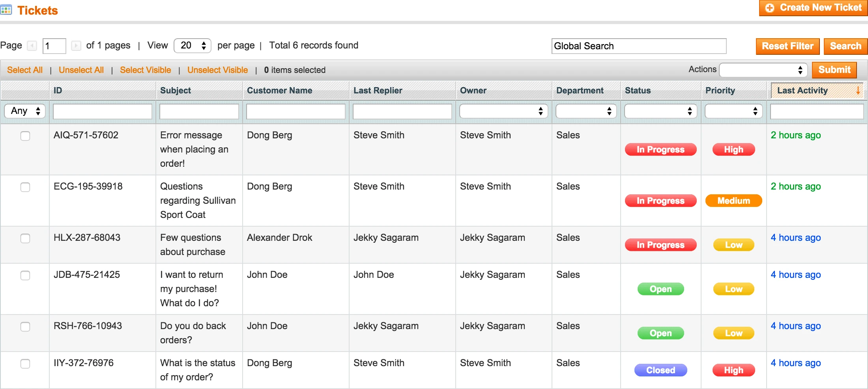Check the checkbox for ticket JDB-475-21425
The width and height of the screenshot is (868, 389).
point(25,276)
